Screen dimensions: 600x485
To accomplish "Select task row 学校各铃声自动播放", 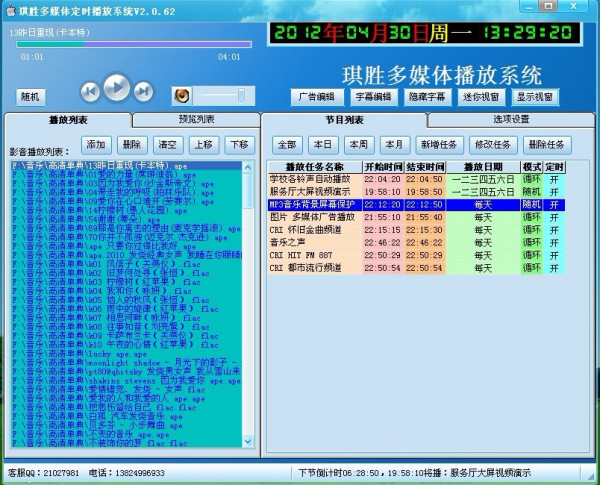I will tap(417, 179).
